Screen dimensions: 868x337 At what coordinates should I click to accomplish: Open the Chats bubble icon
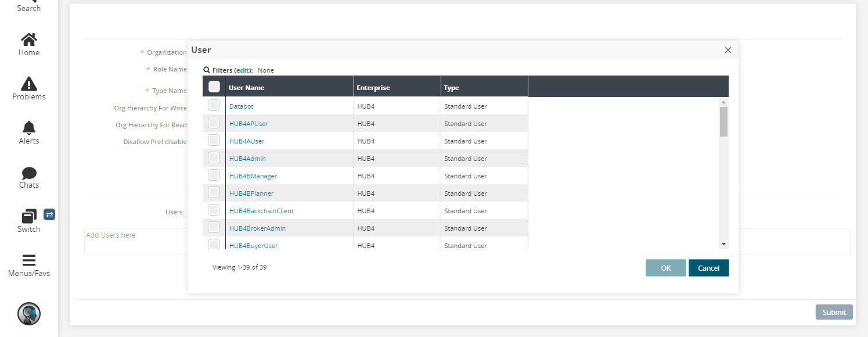tap(28, 173)
